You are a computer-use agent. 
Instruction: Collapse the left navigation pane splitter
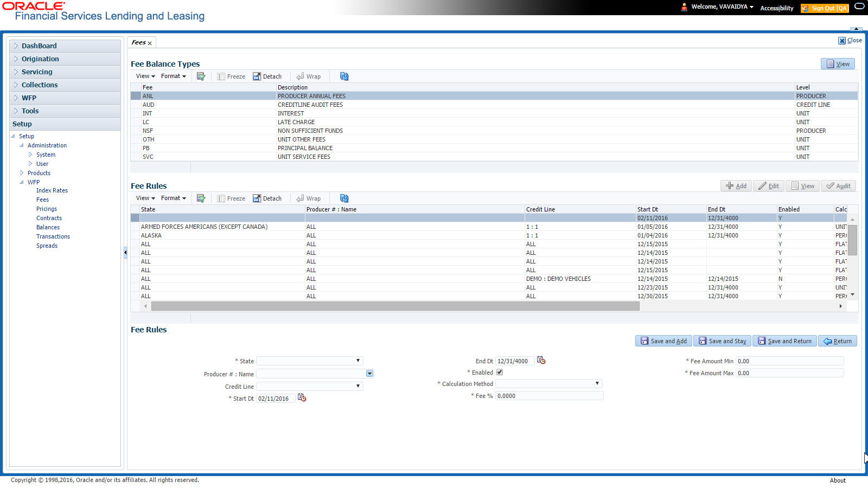coord(125,252)
